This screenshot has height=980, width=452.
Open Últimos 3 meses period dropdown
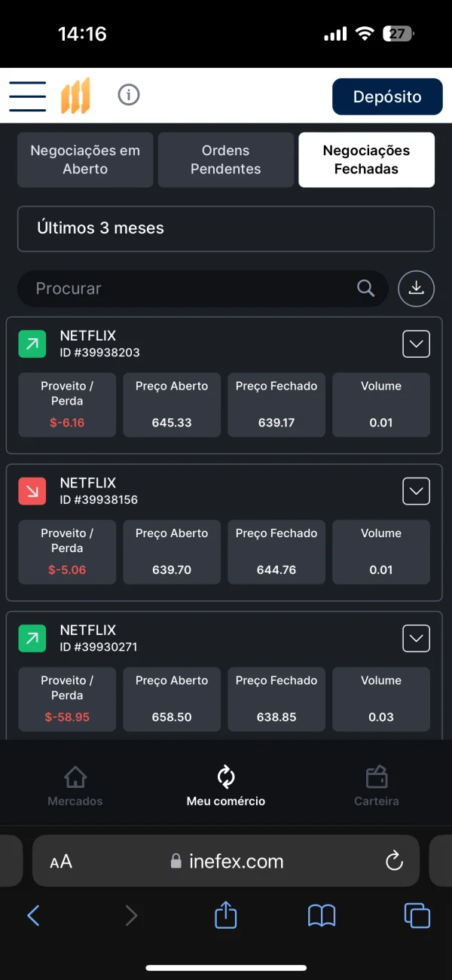tap(226, 228)
